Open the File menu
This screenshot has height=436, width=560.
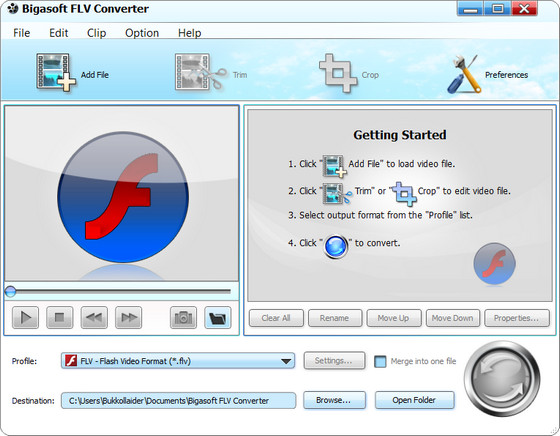(x=21, y=33)
